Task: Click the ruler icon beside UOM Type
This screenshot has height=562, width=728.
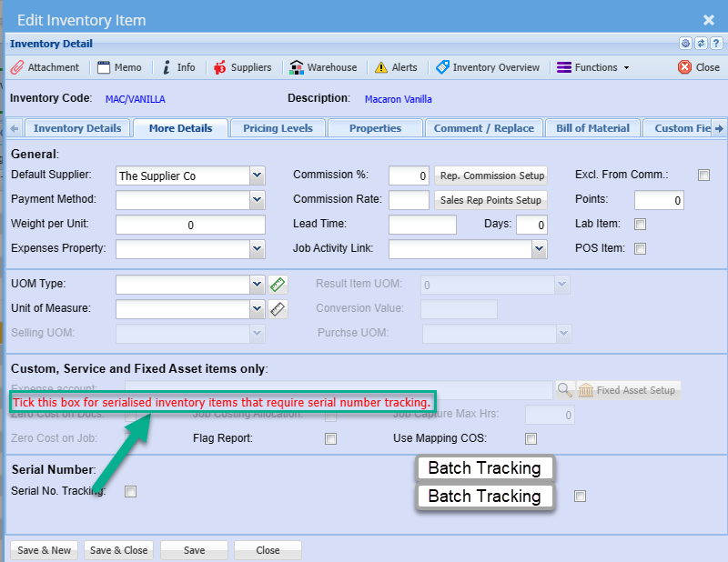Action: coord(278,285)
